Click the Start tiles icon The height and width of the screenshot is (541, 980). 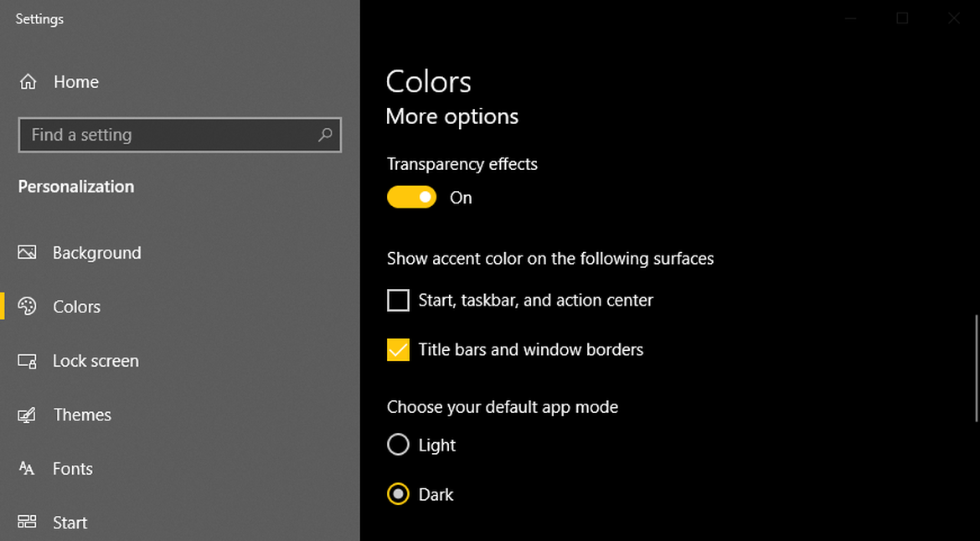point(28,523)
